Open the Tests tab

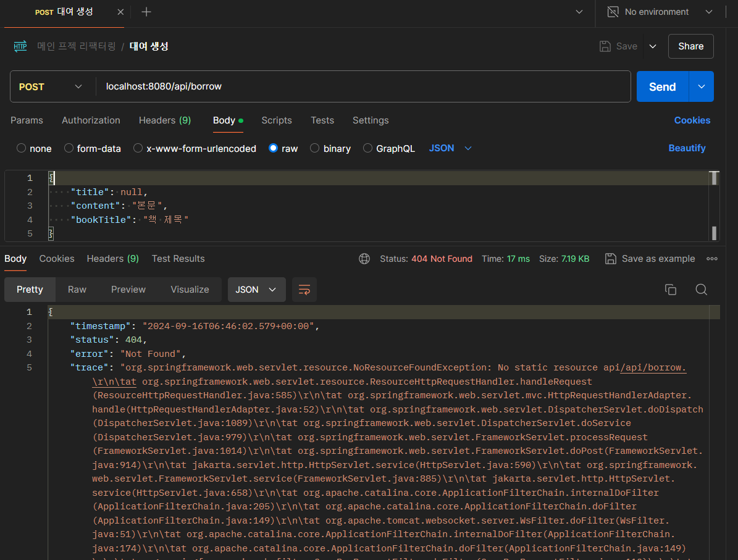pyautogui.click(x=322, y=120)
